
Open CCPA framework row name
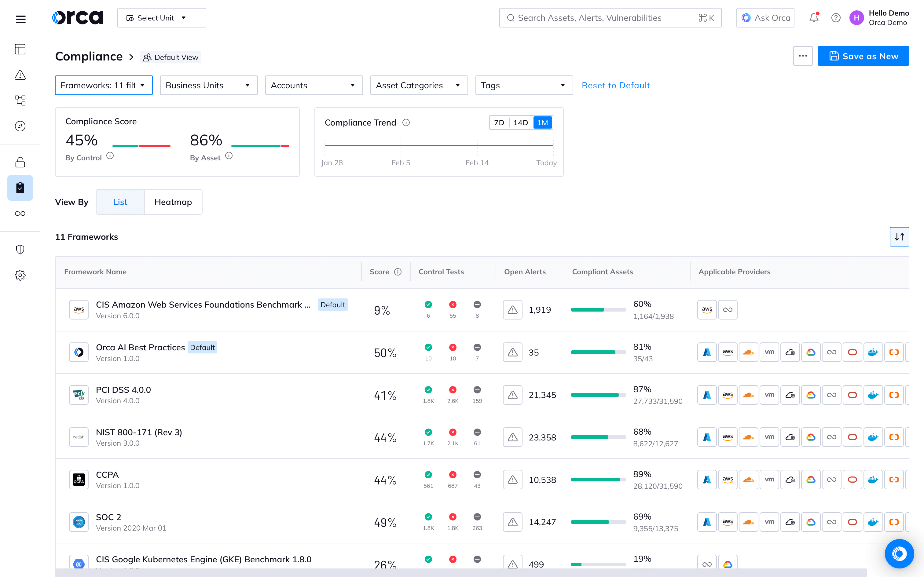(107, 475)
